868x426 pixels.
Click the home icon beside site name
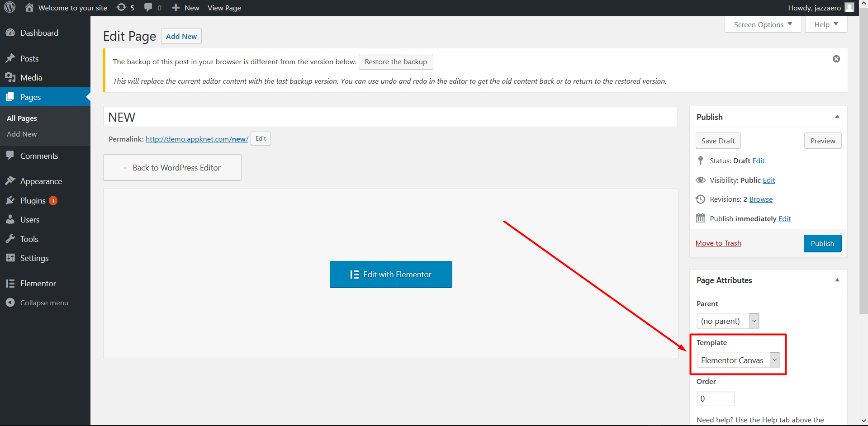point(29,8)
